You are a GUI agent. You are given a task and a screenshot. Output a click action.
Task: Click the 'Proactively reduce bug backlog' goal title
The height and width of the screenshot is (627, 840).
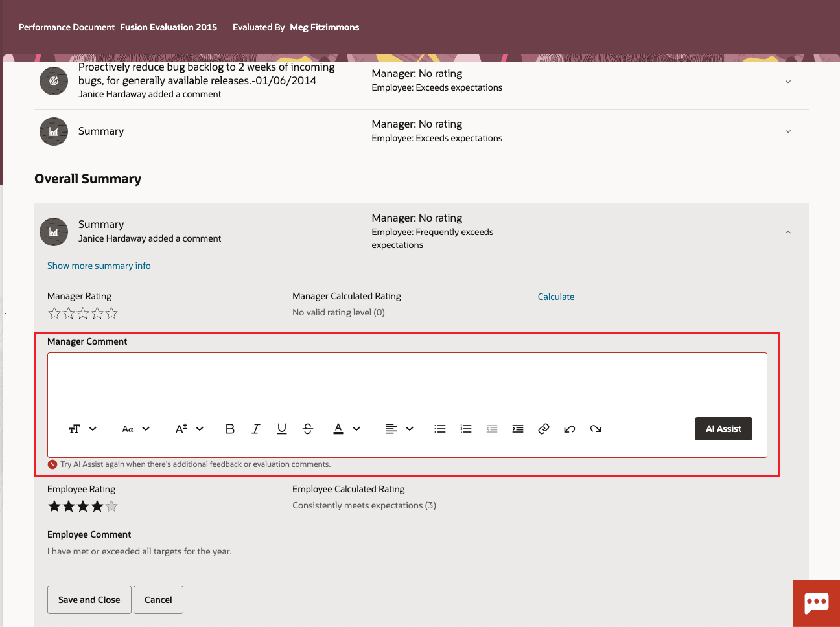[x=207, y=74]
